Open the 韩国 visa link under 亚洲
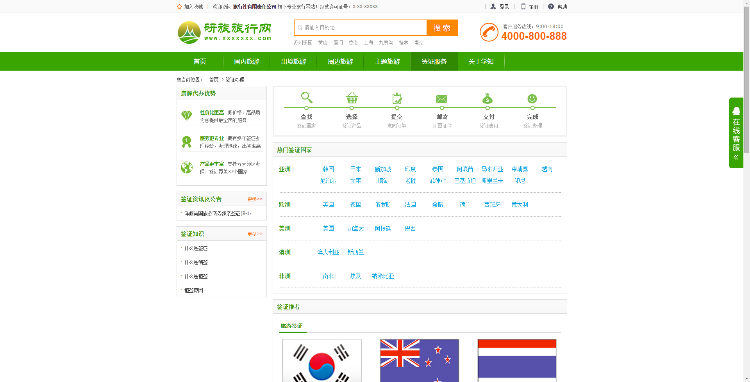Screen dimensions: 750x382 coord(328,169)
